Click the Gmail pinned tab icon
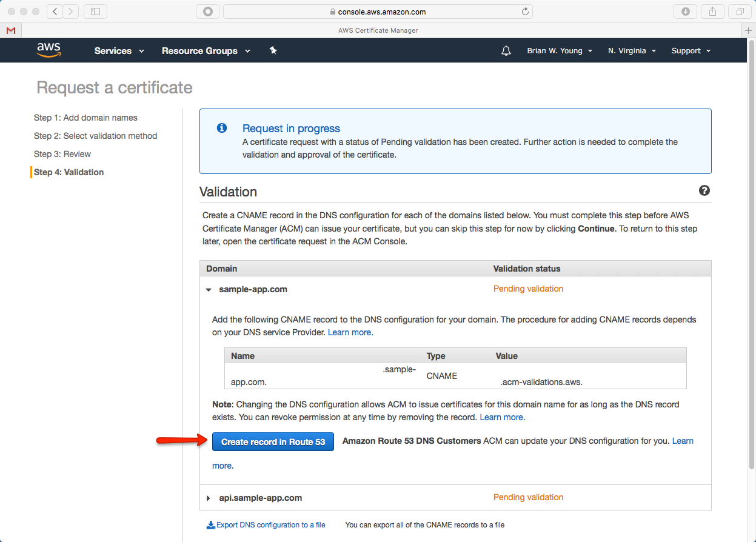The width and height of the screenshot is (756, 542). click(11, 30)
